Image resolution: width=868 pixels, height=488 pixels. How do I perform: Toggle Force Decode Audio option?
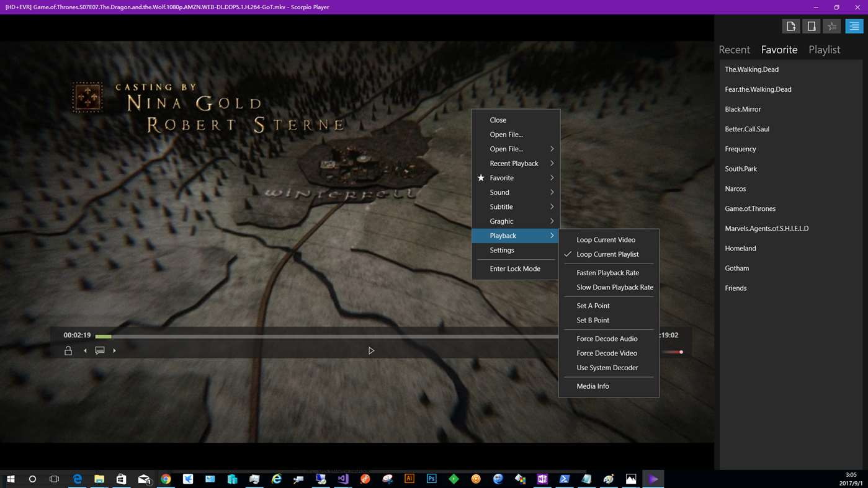(x=609, y=339)
